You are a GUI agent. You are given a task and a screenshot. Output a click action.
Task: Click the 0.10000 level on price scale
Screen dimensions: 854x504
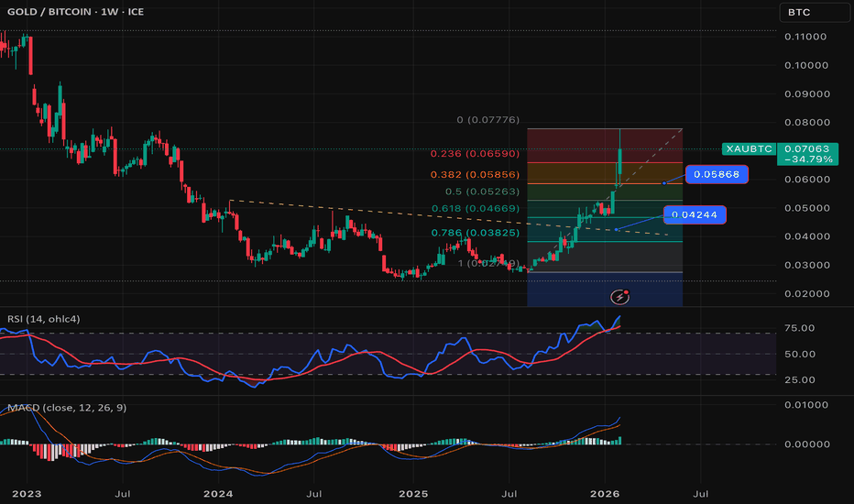point(806,65)
